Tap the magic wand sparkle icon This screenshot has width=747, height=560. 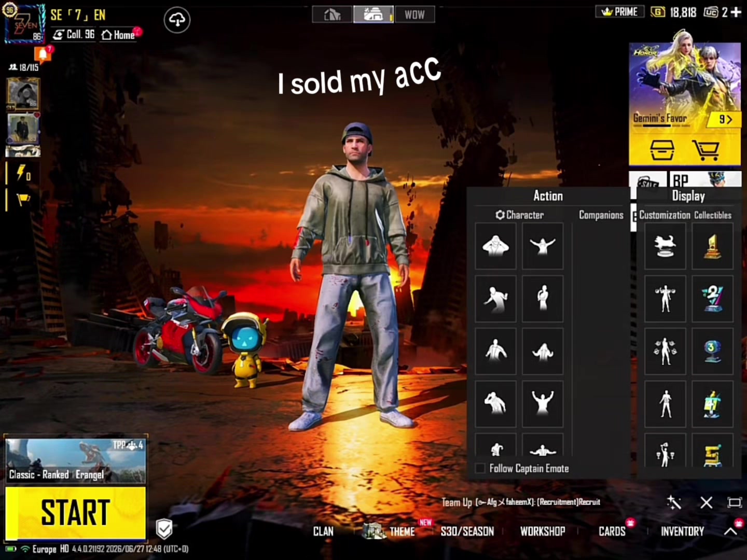point(674,502)
